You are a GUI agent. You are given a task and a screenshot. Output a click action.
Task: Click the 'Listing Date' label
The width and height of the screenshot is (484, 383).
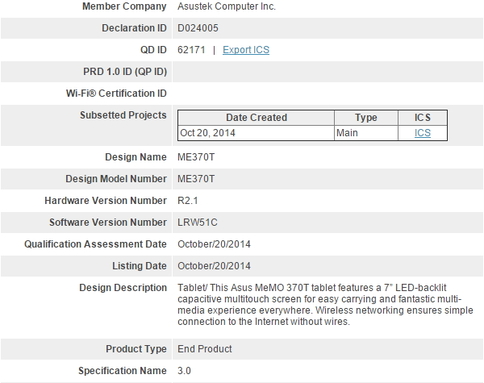[x=139, y=266]
